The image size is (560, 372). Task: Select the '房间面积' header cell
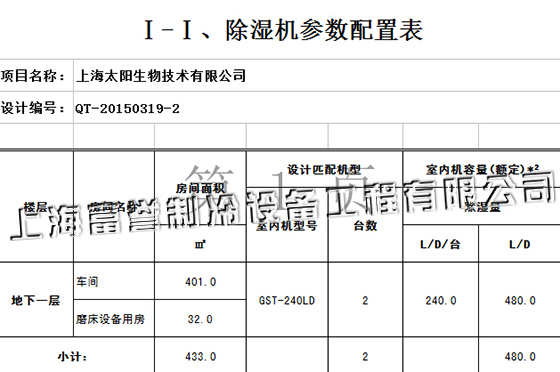click(200, 188)
